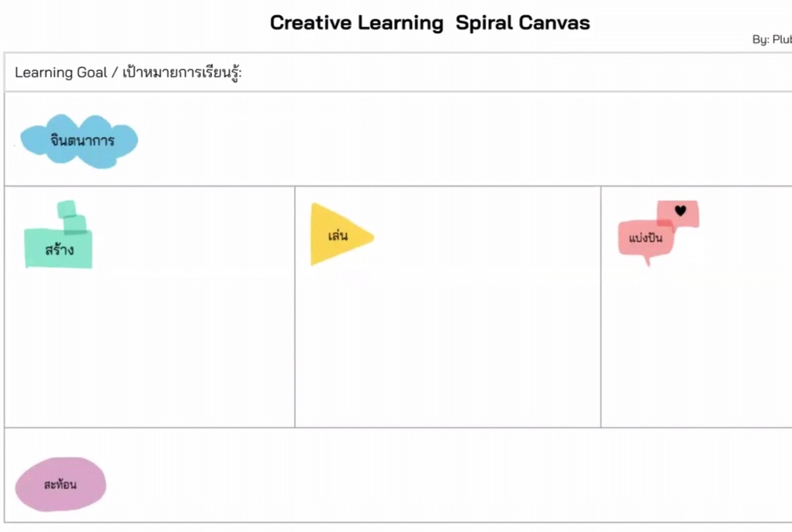Select the By: Plub author text

pos(772,39)
